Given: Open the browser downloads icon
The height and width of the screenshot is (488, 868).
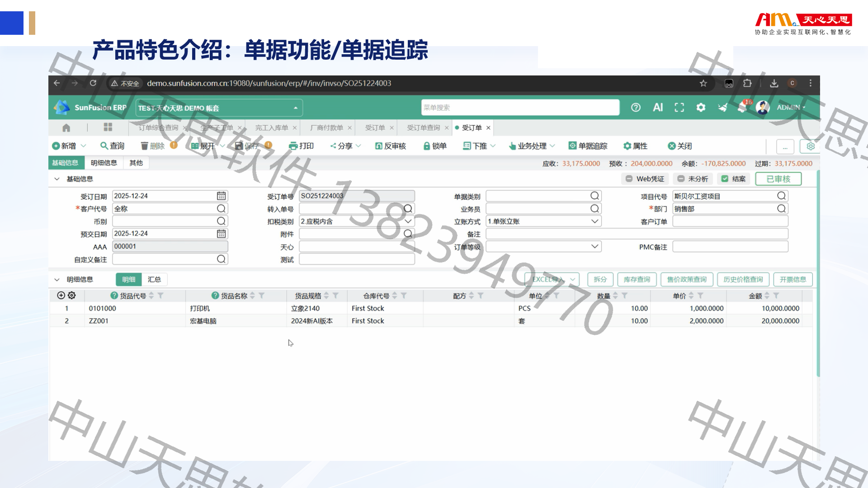Looking at the screenshot, I should pos(774,83).
